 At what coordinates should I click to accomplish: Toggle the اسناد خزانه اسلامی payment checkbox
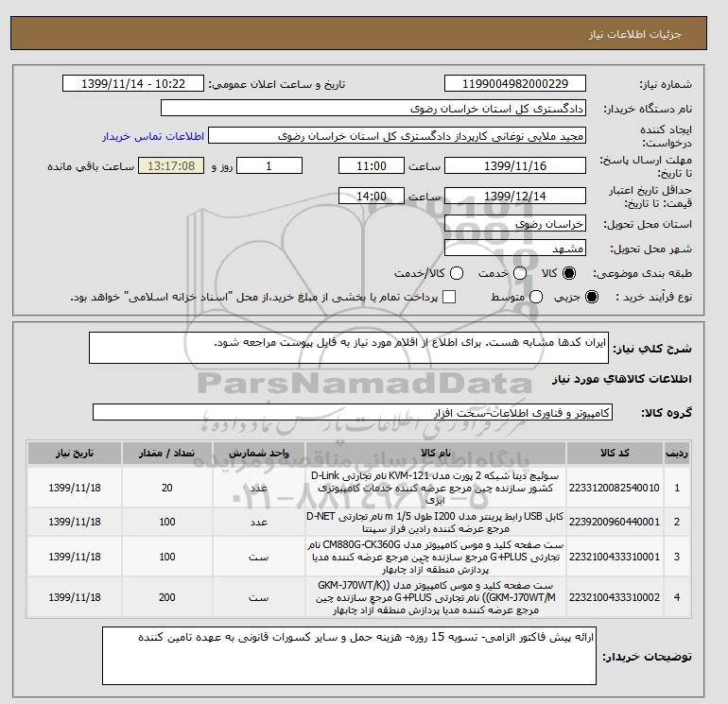449,297
